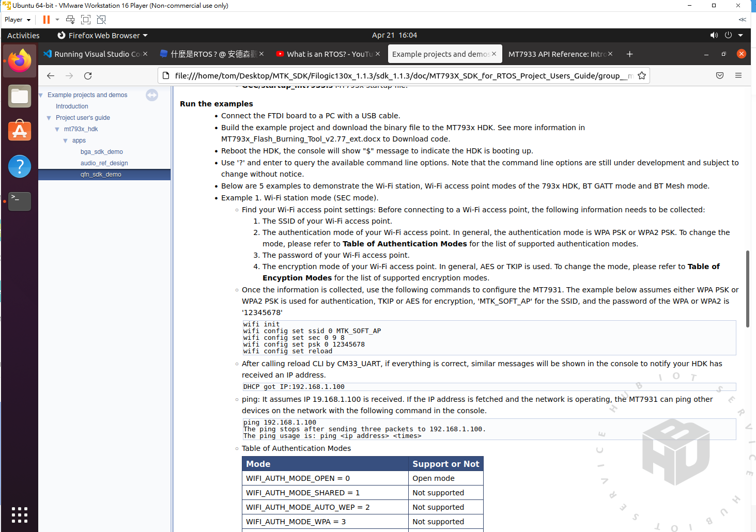756x532 pixels.
Task: Go back to previous page
Action: click(x=50, y=75)
